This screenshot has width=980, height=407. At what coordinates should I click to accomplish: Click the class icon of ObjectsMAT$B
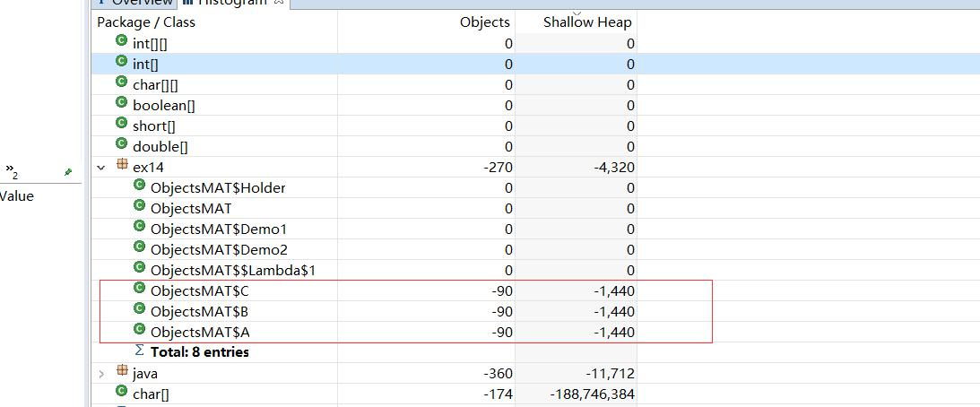(140, 309)
